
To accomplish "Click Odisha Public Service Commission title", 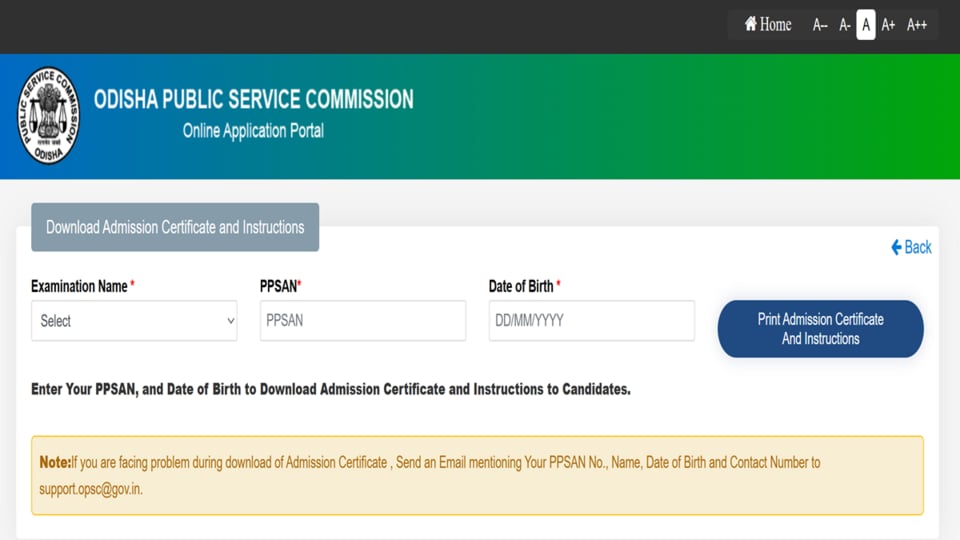I will click(253, 99).
